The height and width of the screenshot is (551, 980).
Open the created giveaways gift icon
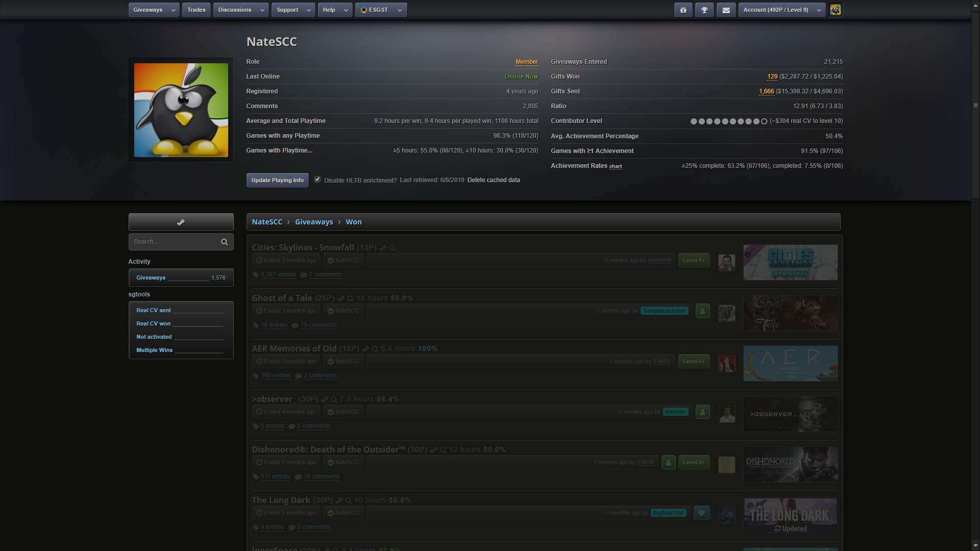click(683, 10)
